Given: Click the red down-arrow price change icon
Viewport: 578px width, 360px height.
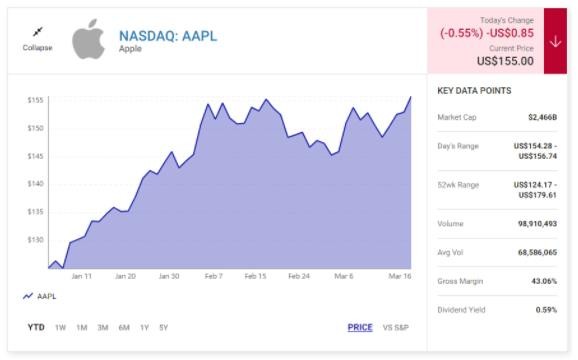Looking at the screenshot, I should [555, 41].
